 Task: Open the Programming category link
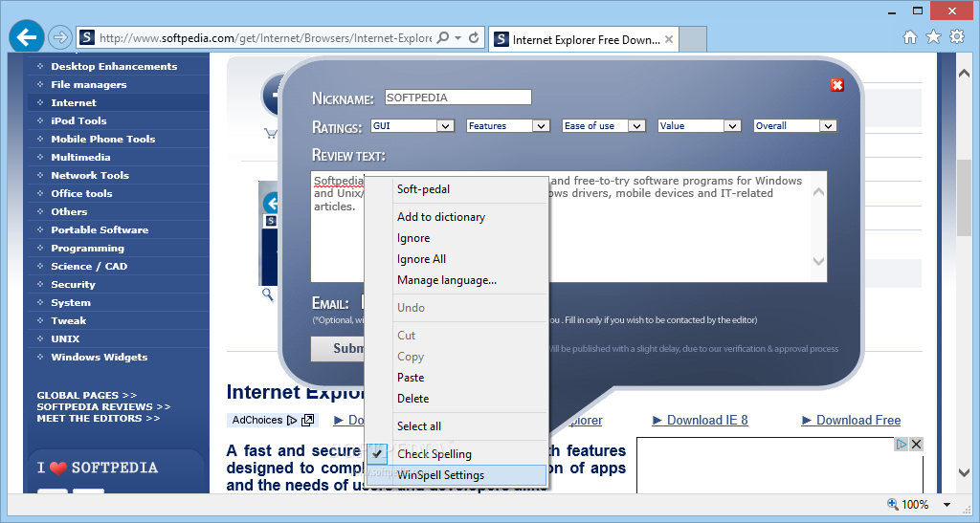[x=87, y=248]
